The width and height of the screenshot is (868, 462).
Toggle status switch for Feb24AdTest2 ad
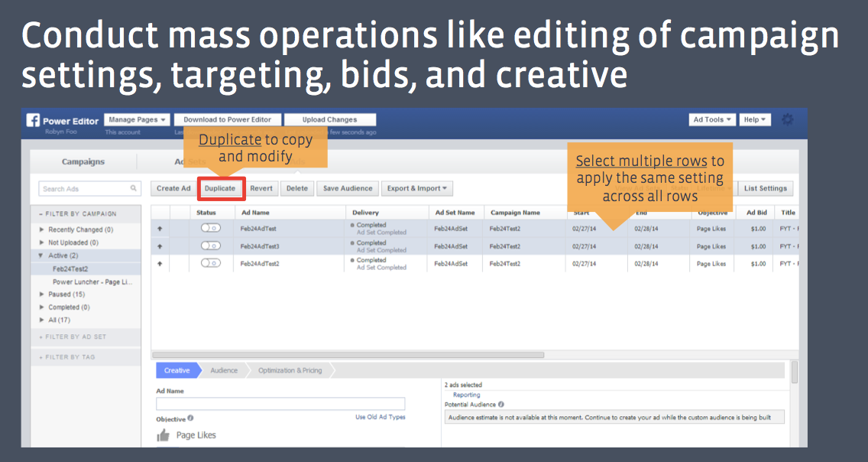[x=210, y=262]
